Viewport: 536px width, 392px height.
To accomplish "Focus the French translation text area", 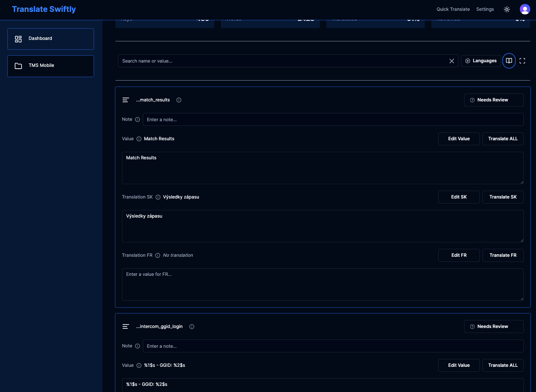I will coord(322,284).
